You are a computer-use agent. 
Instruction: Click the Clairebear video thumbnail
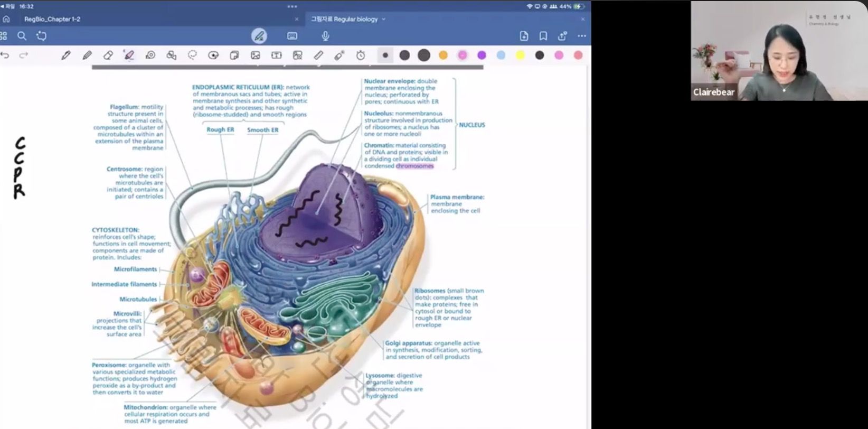[779, 51]
